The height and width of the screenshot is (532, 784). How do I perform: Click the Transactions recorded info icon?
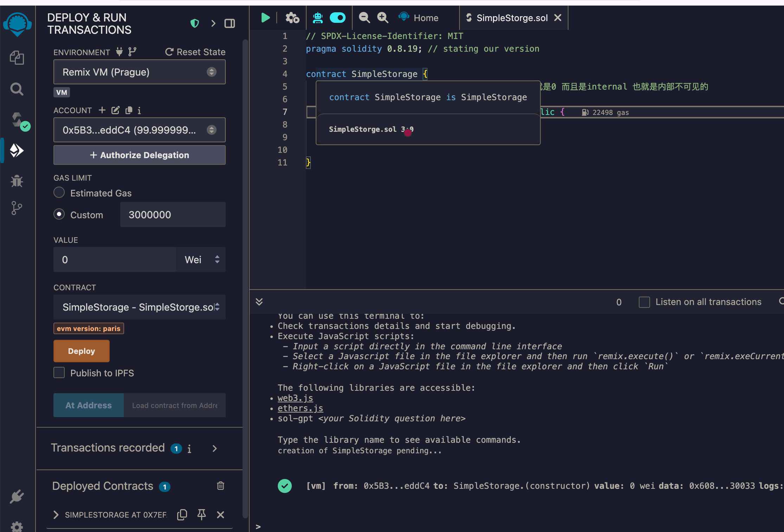(189, 449)
